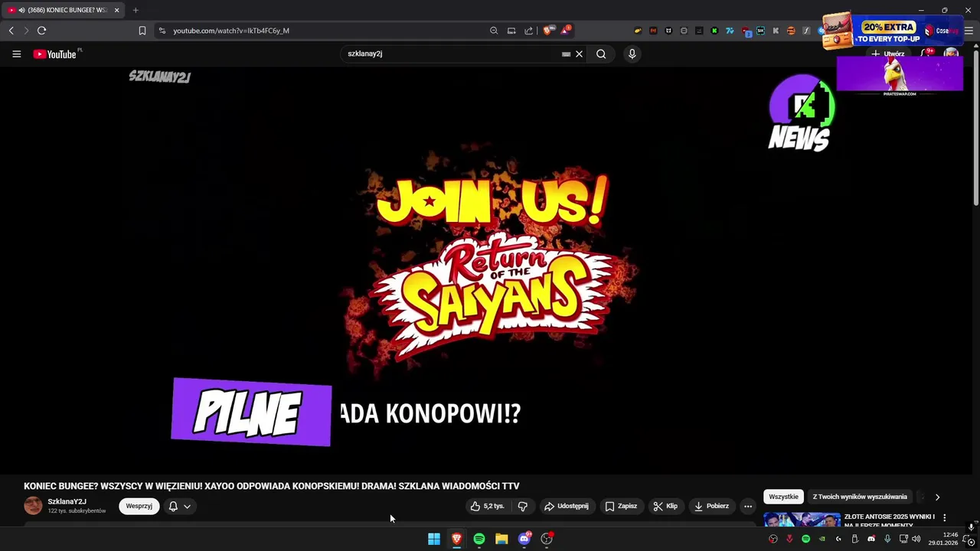Open Brave Rewards triangle icon

point(565,31)
